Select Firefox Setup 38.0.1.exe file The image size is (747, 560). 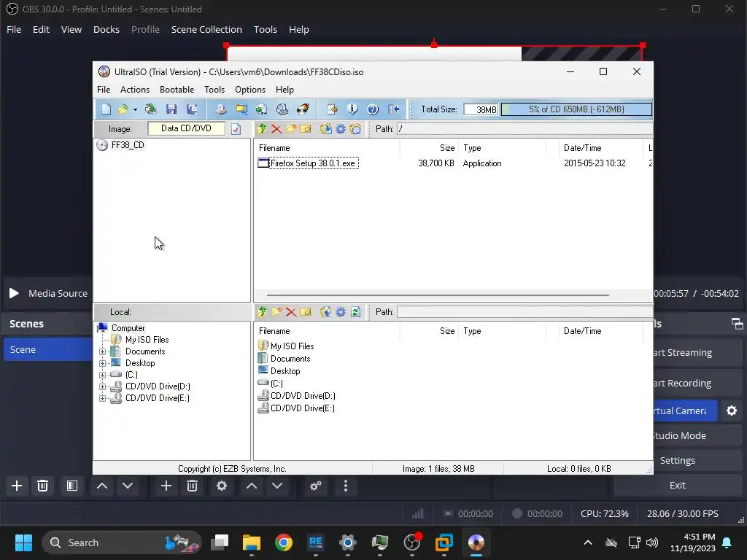click(312, 163)
